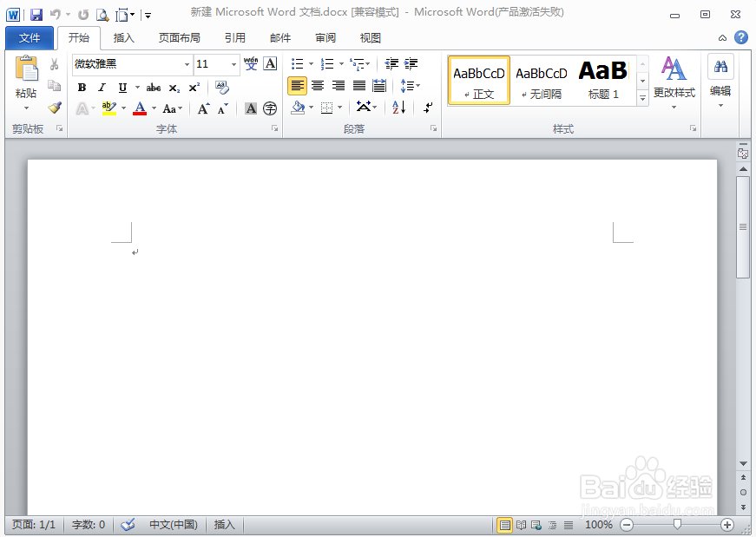Click 字数: 0 word count

[x=89, y=525]
